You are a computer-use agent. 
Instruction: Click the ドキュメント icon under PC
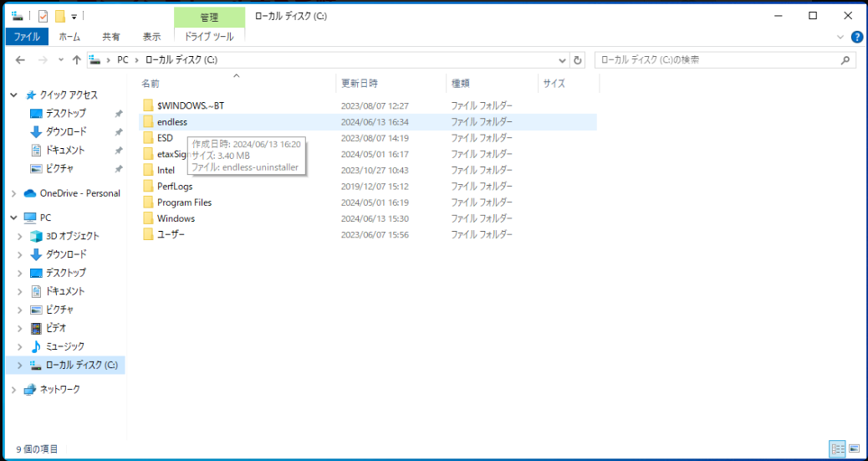click(x=36, y=291)
